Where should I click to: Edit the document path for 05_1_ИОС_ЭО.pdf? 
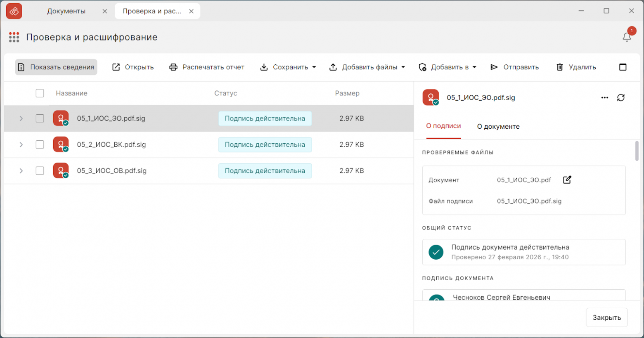[x=567, y=180]
